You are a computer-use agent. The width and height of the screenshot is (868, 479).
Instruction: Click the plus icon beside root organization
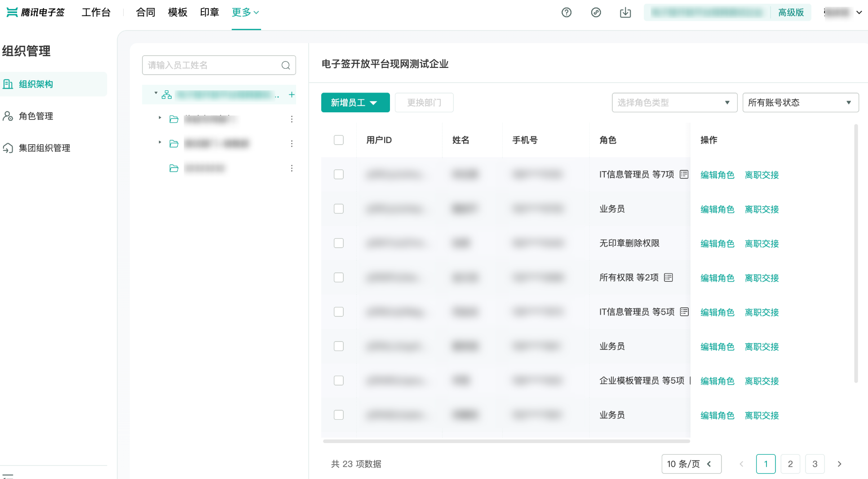coord(292,95)
